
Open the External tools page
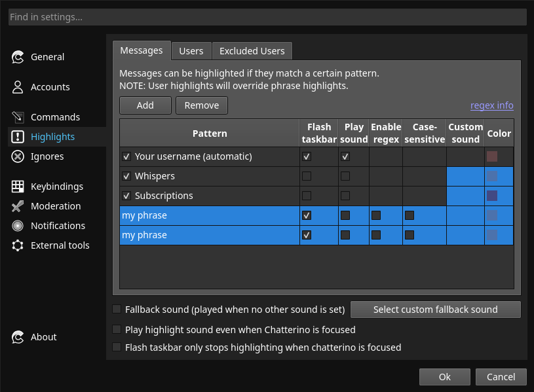click(60, 245)
